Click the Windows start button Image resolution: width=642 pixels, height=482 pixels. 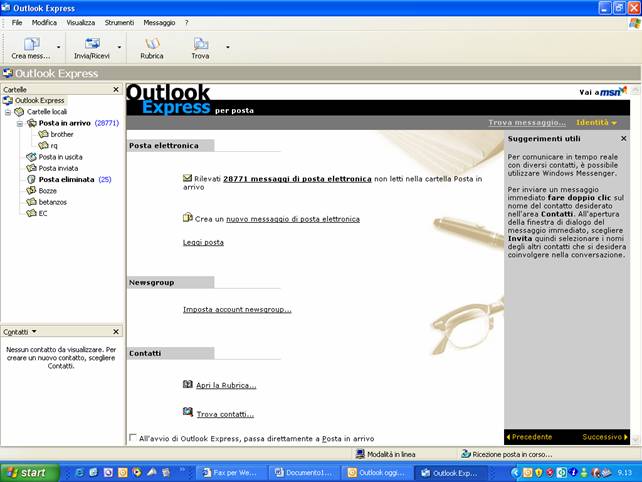(29, 473)
